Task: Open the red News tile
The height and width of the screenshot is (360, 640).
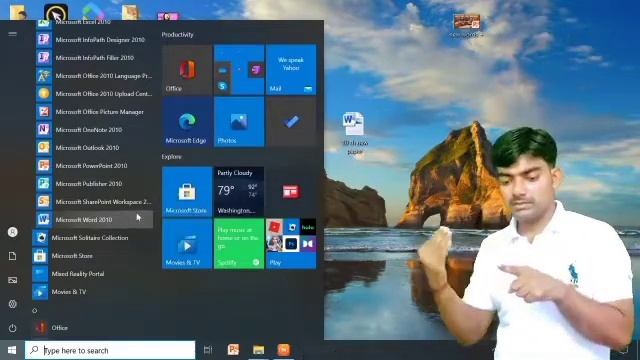Action: 291,191
